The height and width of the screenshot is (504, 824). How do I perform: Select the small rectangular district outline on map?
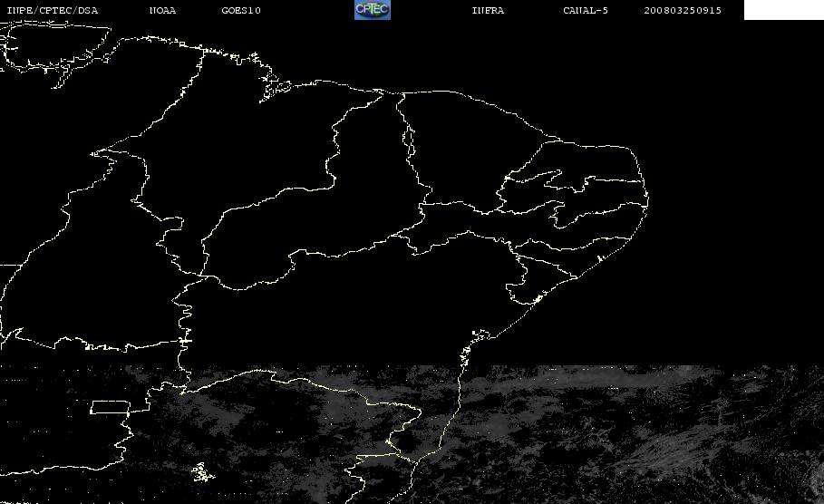(111, 407)
